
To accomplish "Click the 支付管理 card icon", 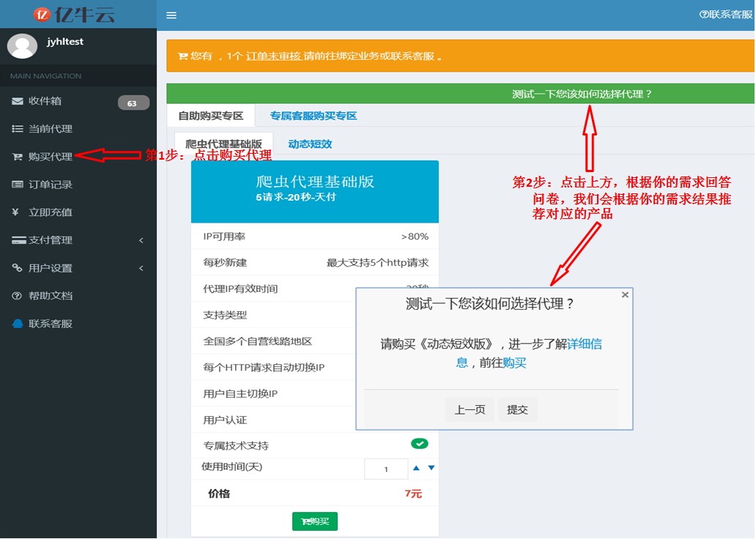I will [x=19, y=240].
